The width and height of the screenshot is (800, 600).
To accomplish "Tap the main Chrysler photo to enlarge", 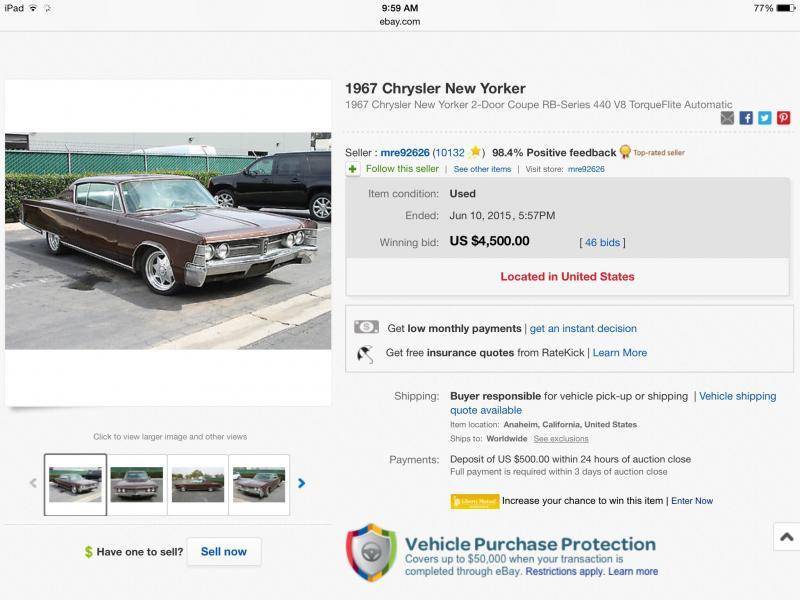I will pos(168,241).
